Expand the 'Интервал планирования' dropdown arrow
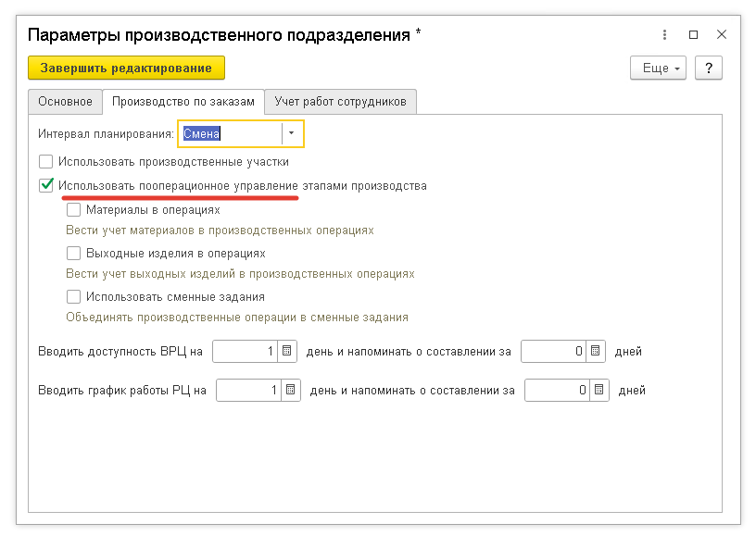This screenshot has height=536, width=756. click(x=292, y=134)
